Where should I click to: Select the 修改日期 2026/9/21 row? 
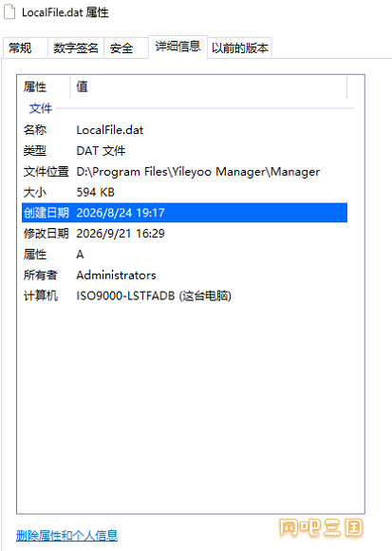point(184,234)
